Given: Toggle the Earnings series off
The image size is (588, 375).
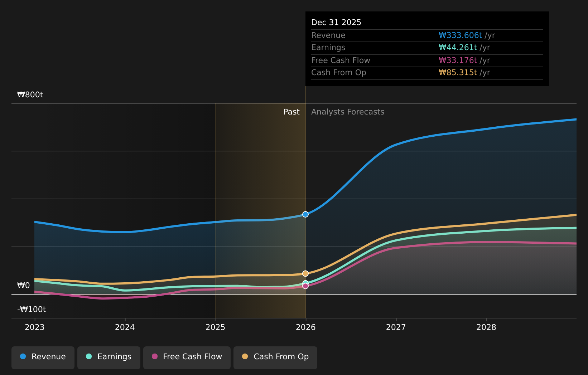Looking at the screenshot, I should (x=109, y=356).
